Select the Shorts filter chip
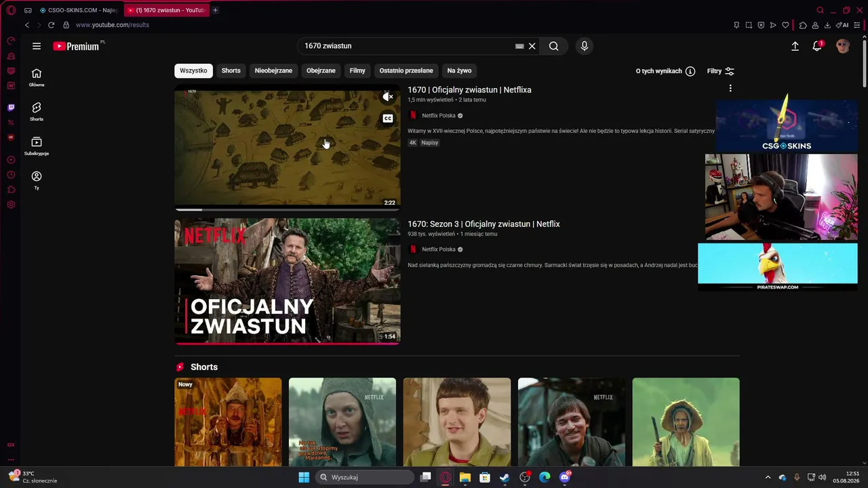This screenshot has height=488, width=868. click(x=231, y=70)
